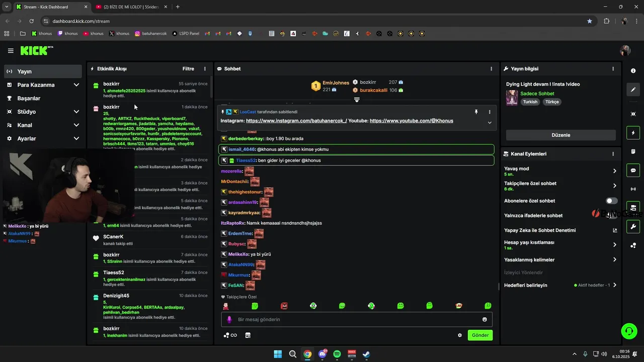Open the Windows Start menu
644x362 pixels.
tap(278, 354)
